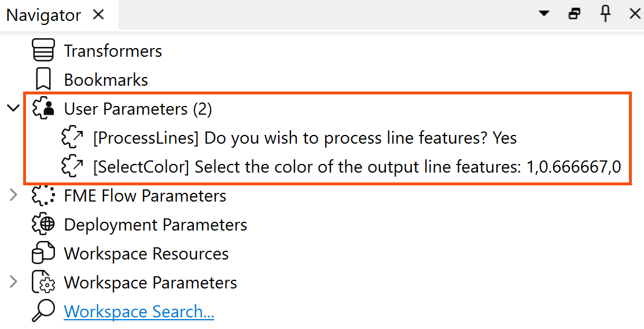Screen dimensions: 644x329
Task: Click the Bookmarks icon
Action: [x=43, y=79]
